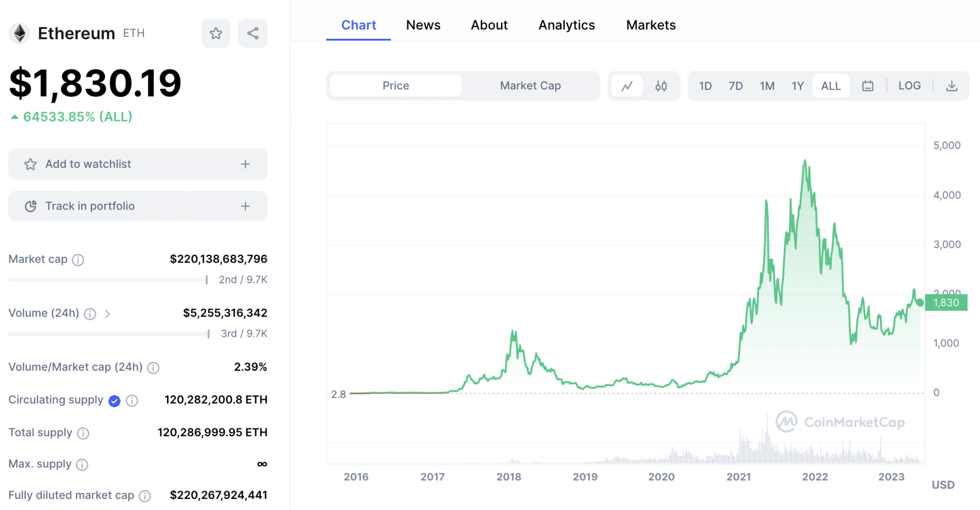Screen dimensions: 980x510
Task: Open the calendar date range picker
Action: [x=868, y=86]
